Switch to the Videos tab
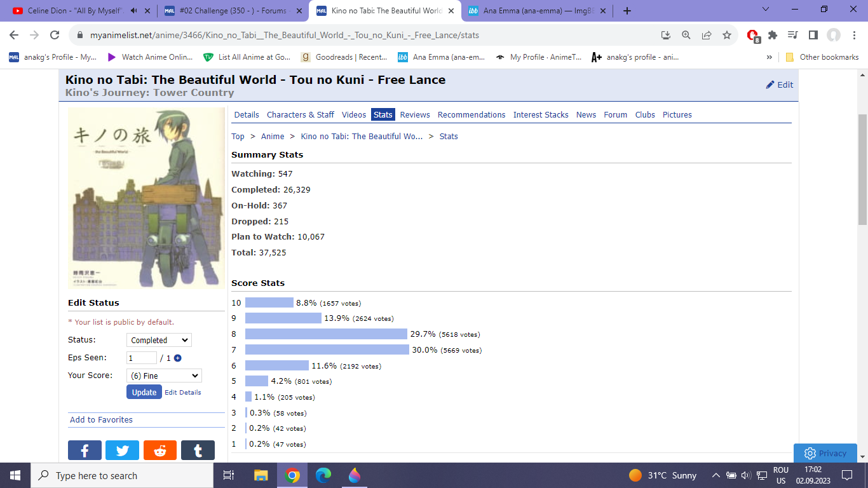This screenshot has height=488, width=868. 354,115
